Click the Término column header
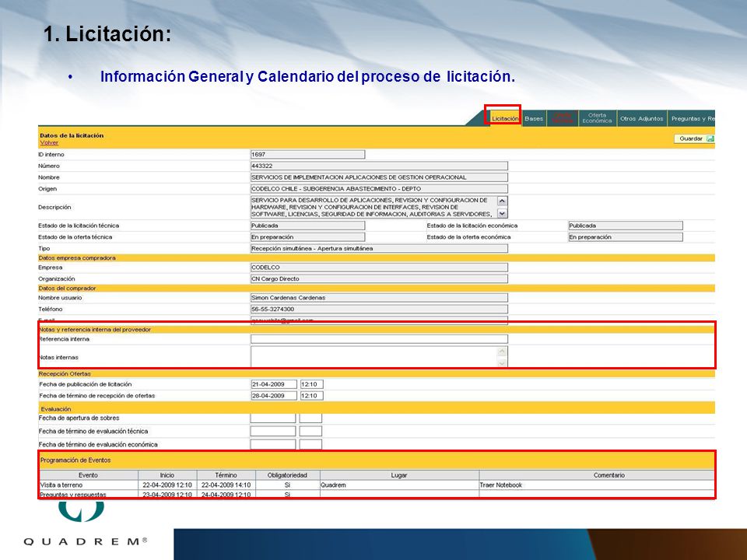747x560 pixels. point(226,475)
